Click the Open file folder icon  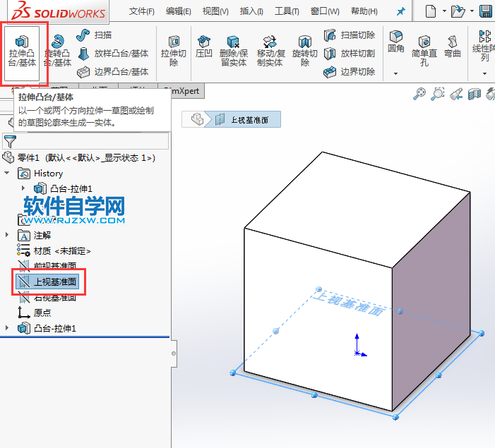pos(458,11)
